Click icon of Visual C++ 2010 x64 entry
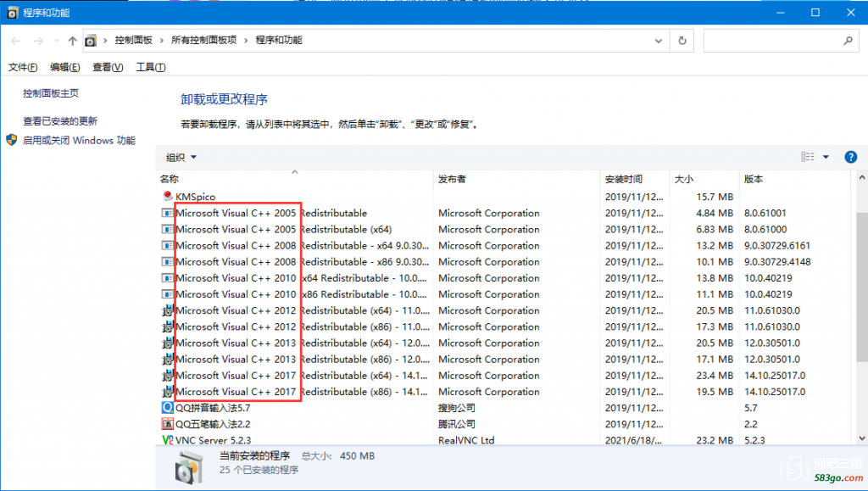 point(167,278)
